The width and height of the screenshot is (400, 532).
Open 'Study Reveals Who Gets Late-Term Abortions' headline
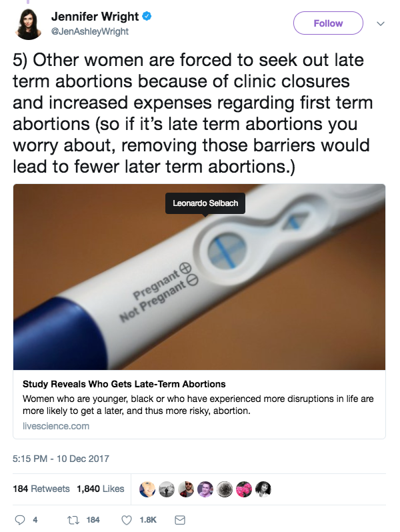point(124,384)
